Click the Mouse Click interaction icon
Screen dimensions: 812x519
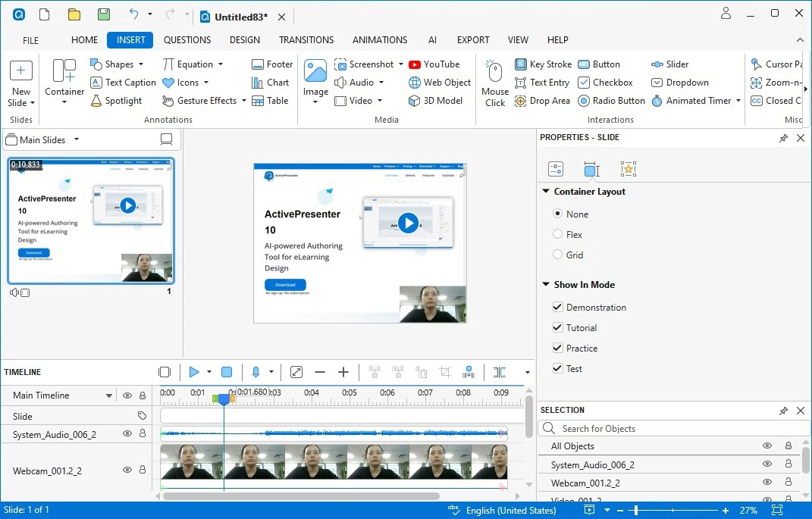pos(495,74)
